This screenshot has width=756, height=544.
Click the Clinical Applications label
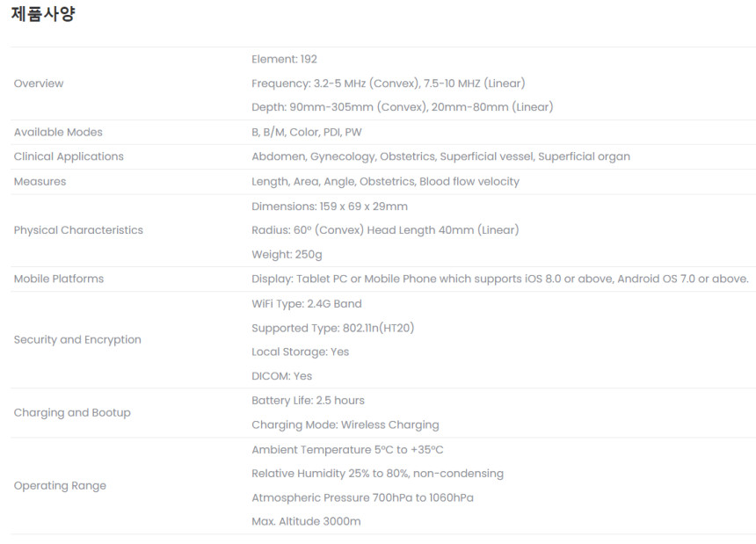tap(69, 156)
